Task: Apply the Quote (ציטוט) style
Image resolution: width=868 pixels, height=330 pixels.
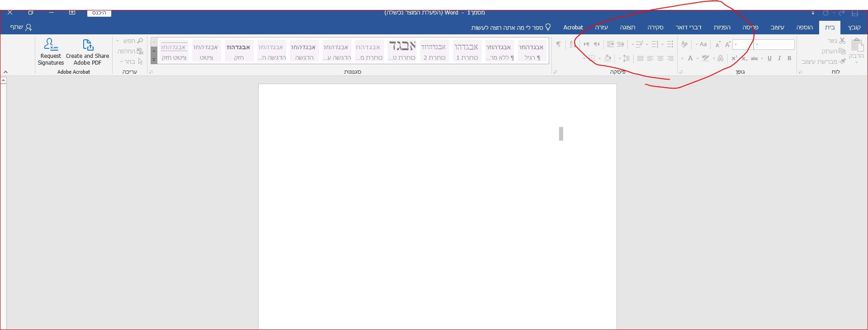Action: tap(206, 51)
